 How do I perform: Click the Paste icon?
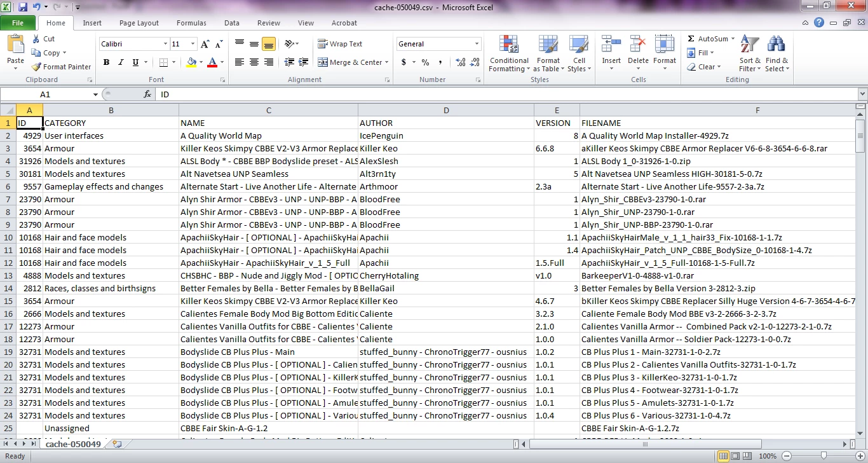click(x=15, y=45)
